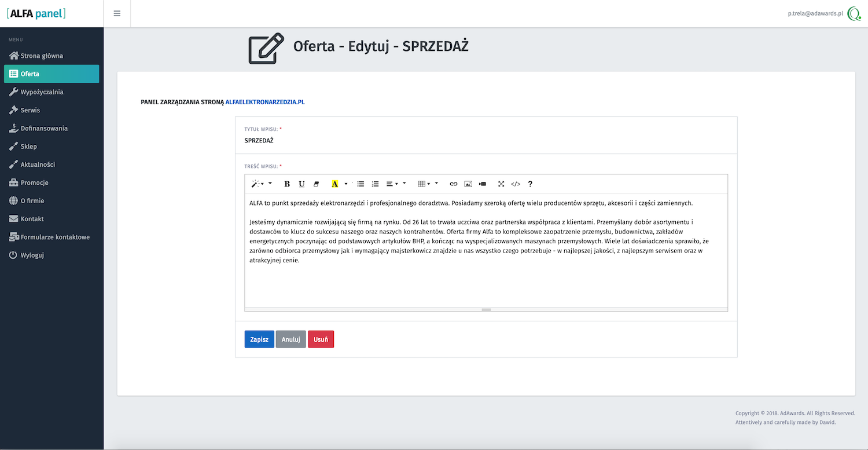Open the editor help question mark
The height and width of the screenshot is (450, 868).
click(x=530, y=184)
